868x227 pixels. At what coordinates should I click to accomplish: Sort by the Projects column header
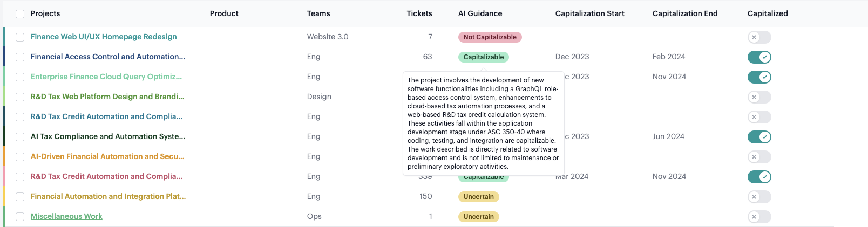(x=45, y=13)
